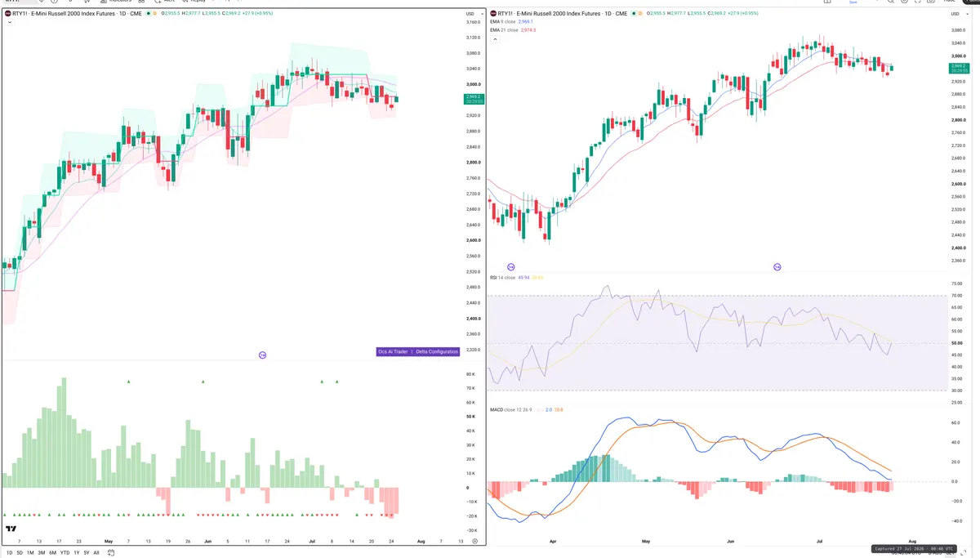Select the 1M time range

tap(30, 552)
